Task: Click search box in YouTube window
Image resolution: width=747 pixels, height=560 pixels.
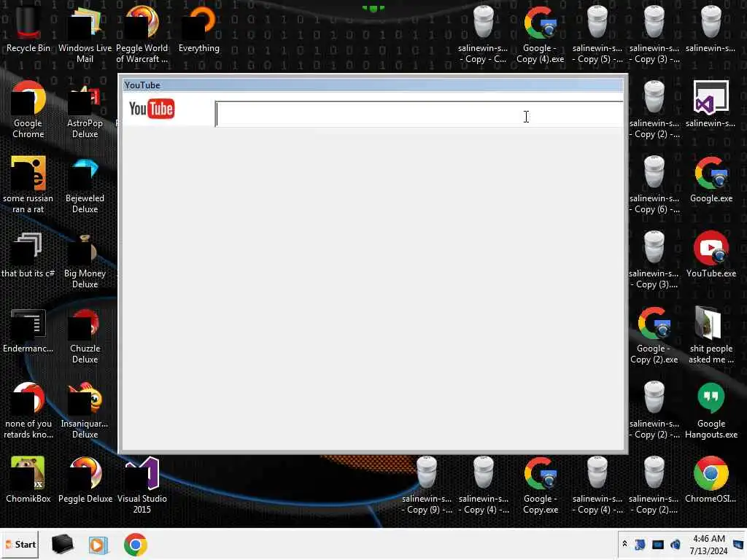Action: tap(419, 114)
